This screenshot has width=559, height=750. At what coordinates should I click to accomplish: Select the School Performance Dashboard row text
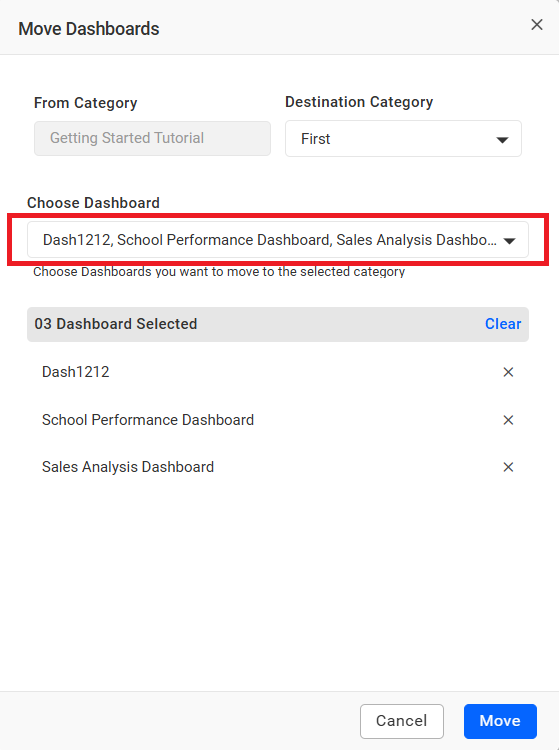(148, 420)
